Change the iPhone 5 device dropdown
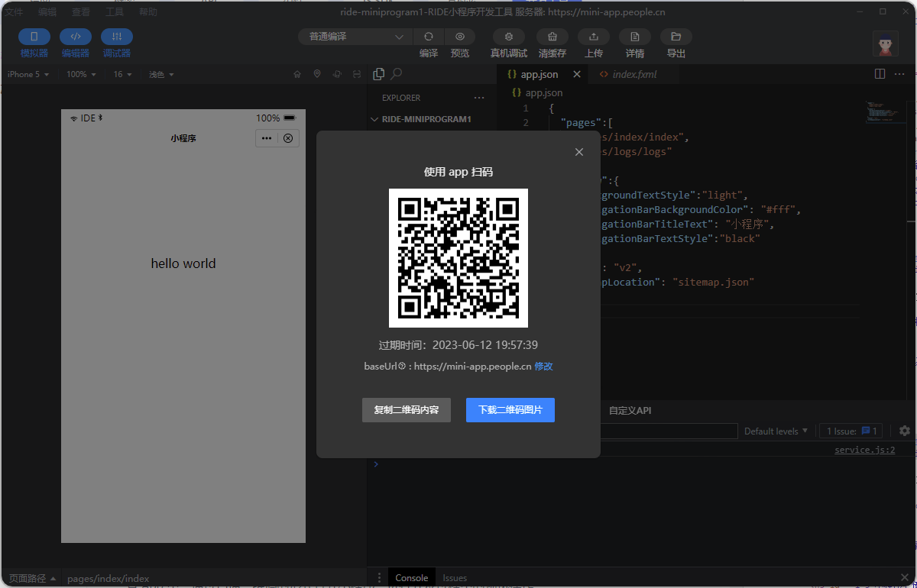The height and width of the screenshot is (588, 917). tap(28, 75)
